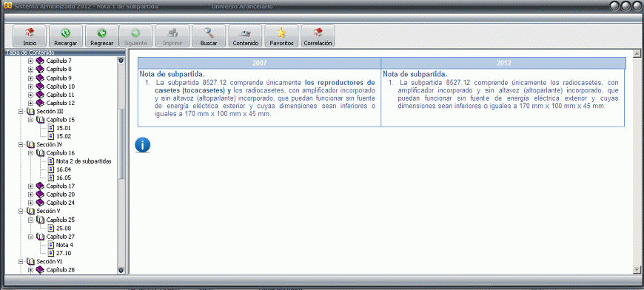Collapse Sección IV node

[x=21, y=144]
